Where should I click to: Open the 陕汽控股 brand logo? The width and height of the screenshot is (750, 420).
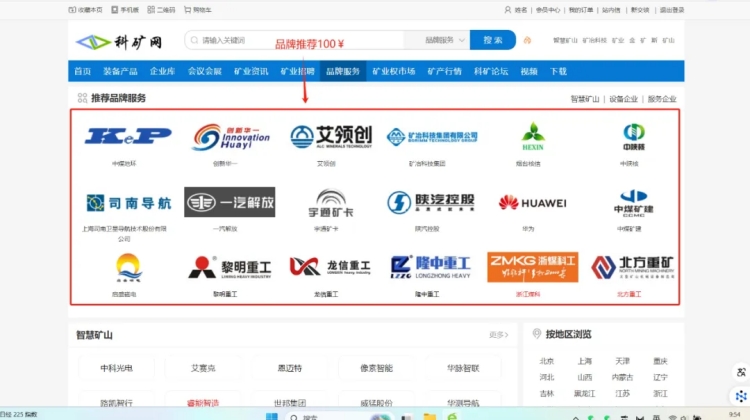(x=431, y=202)
